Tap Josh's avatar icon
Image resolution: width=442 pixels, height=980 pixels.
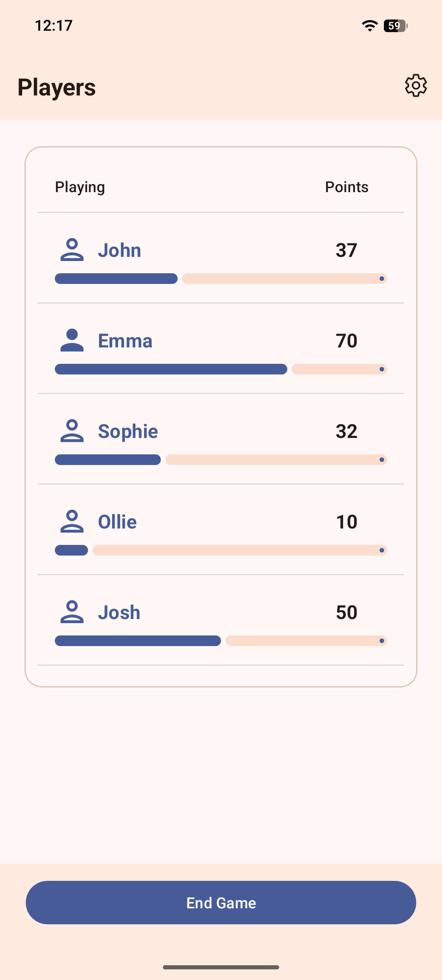pos(72,612)
